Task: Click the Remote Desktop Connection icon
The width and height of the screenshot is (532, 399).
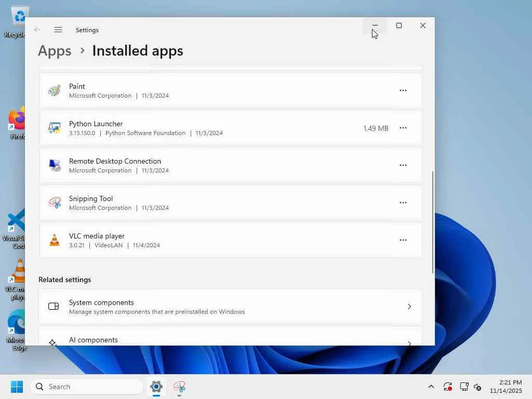Action: [54, 165]
